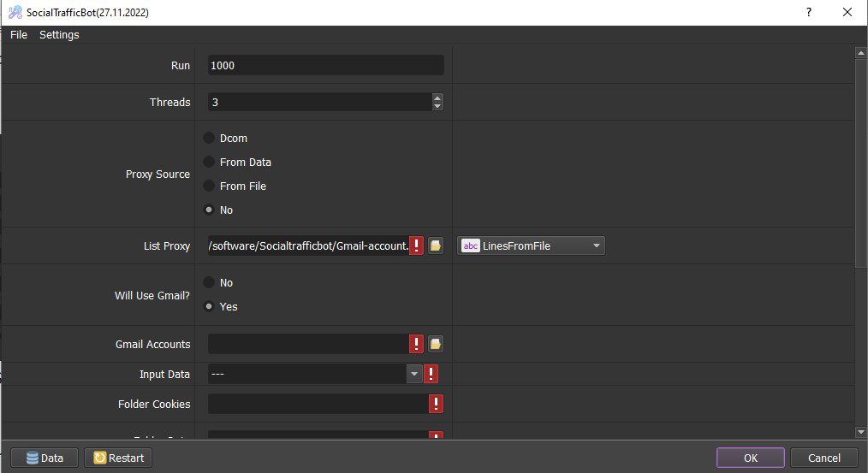The width and height of the screenshot is (868, 473).
Task: Open file browser for Gmail Accounts
Action: (x=436, y=344)
